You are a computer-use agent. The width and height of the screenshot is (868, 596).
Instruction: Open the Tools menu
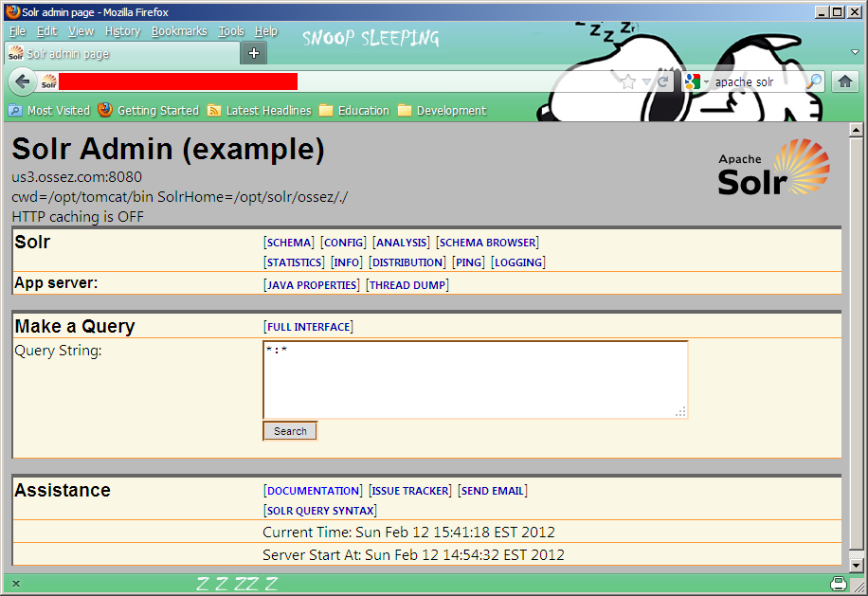point(231,31)
